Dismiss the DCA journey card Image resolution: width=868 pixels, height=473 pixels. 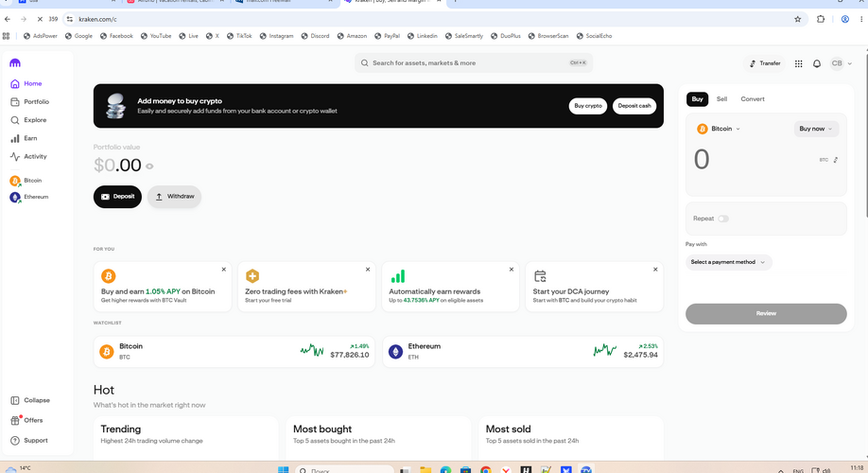click(x=655, y=270)
